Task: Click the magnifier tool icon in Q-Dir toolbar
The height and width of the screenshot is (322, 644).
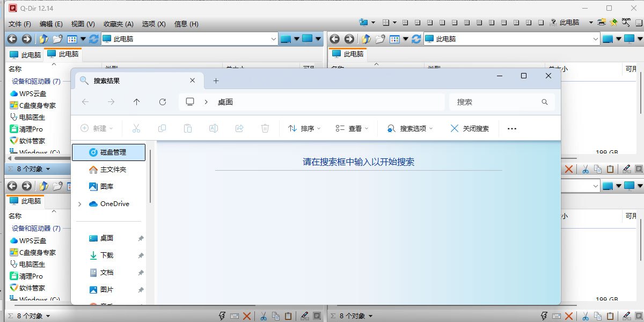Action: [626, 24]
